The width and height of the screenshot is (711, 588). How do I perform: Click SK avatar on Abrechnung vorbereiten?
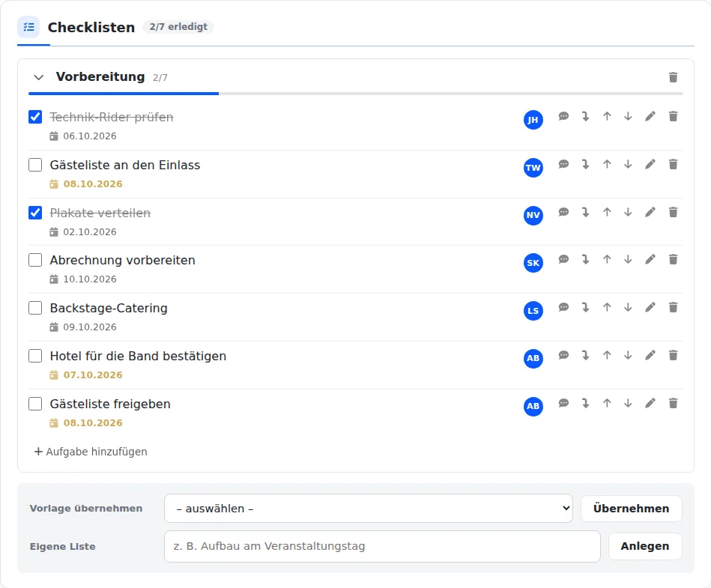click(x=533, y=263)
